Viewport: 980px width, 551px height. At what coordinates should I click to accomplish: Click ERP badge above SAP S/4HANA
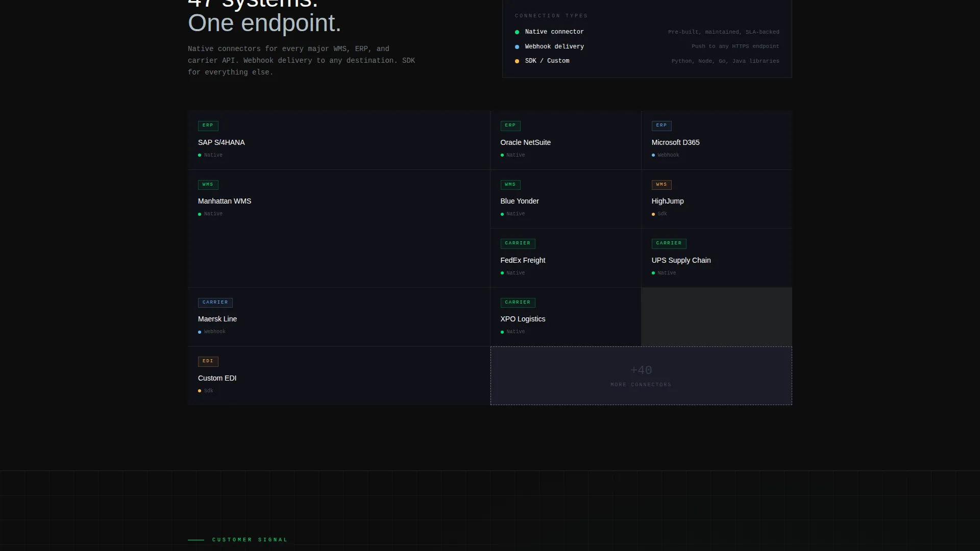208,126
